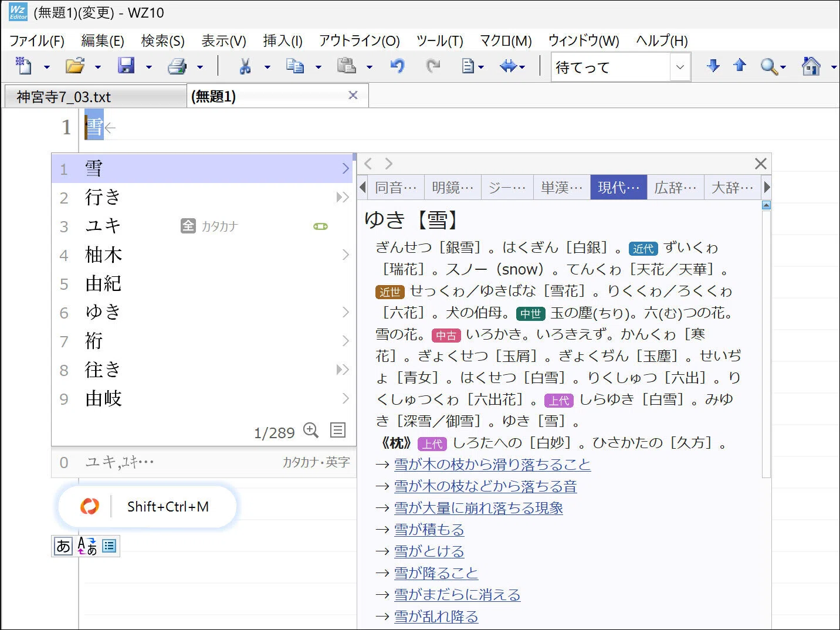Close the dictionary panel
840x630 pixels.
pos(761,164)
